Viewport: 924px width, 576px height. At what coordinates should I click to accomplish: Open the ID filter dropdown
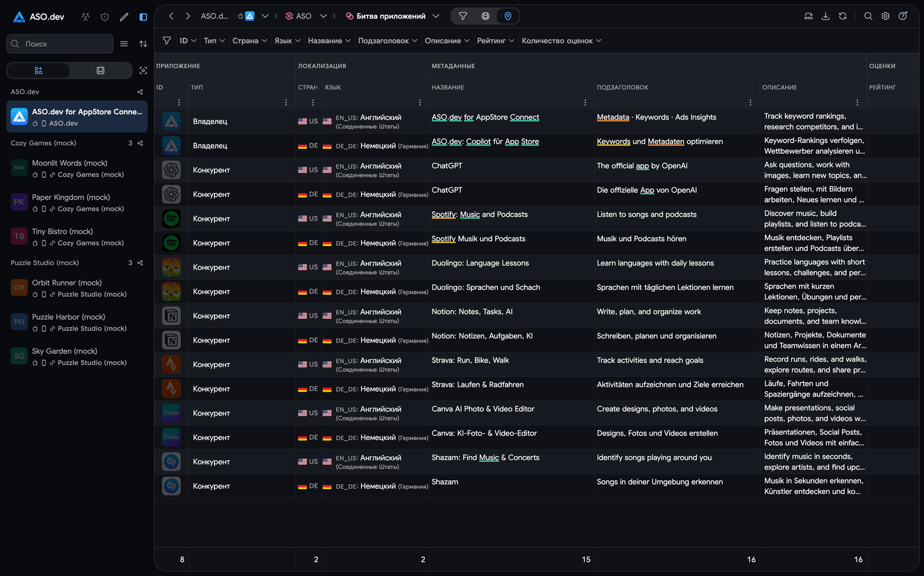187,40
